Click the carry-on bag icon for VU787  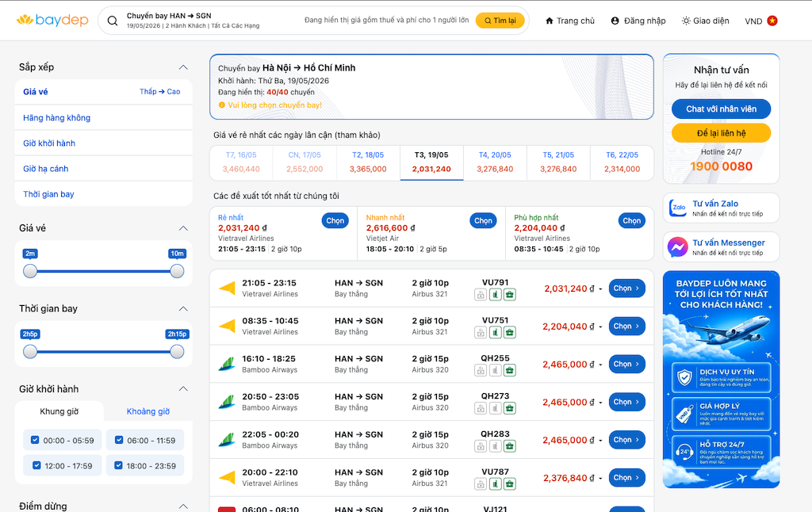510,483
